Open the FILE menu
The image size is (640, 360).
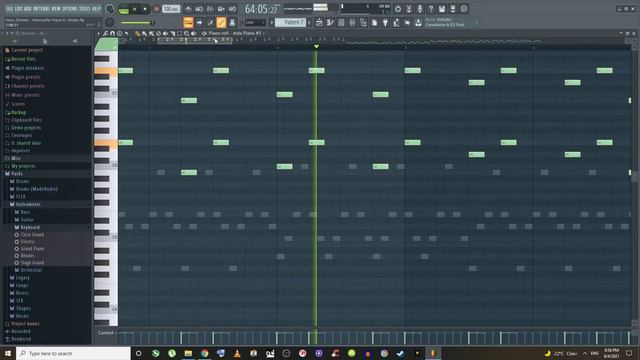tap(9, 9)
